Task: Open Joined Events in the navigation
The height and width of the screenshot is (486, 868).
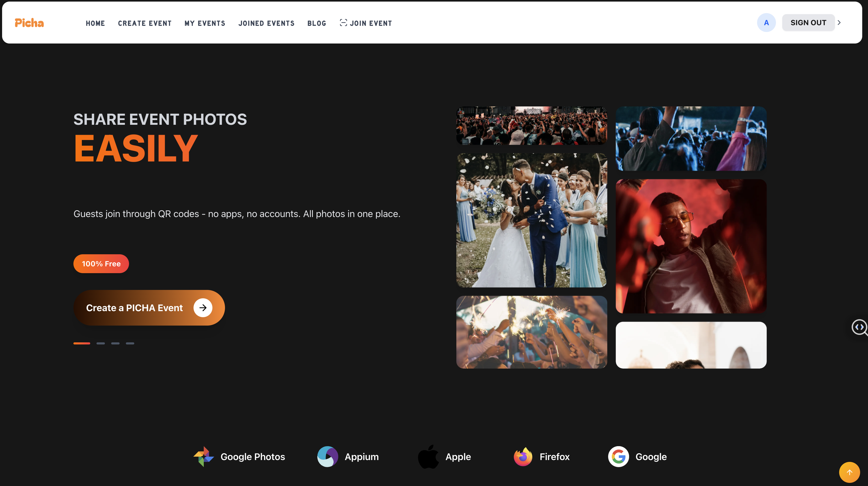Action: pyautogui.click(x=266, y=23)
